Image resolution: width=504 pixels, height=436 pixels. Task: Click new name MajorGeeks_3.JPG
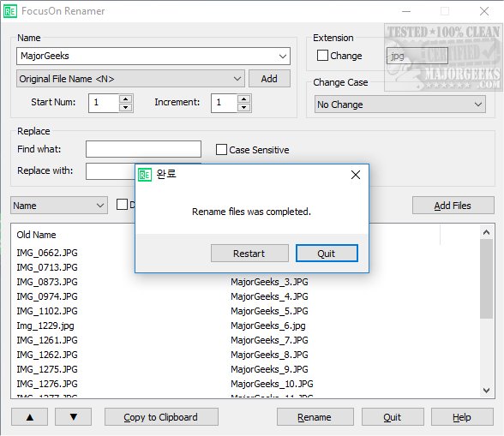click(x=269, y=282)
